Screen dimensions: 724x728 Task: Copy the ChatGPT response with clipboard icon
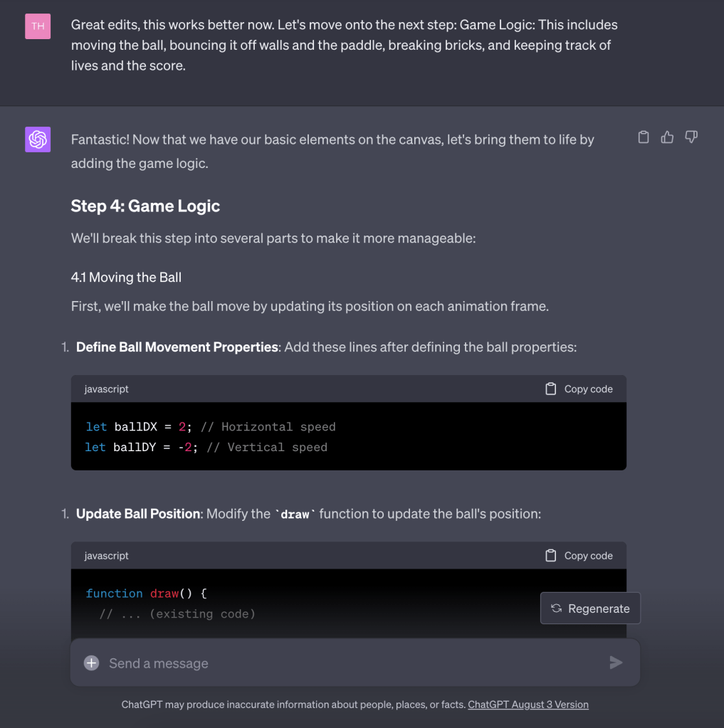(x=644, y=137)
